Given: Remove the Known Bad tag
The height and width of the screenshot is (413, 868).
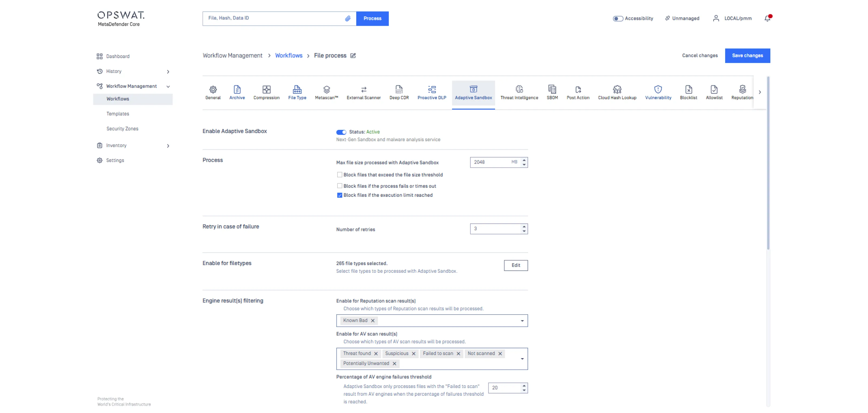Looking at the screenshot, I should pos(373,321).
